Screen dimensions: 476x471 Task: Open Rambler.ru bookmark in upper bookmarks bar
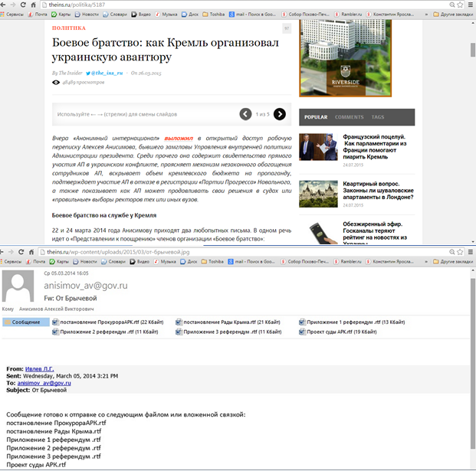(348, 15)
